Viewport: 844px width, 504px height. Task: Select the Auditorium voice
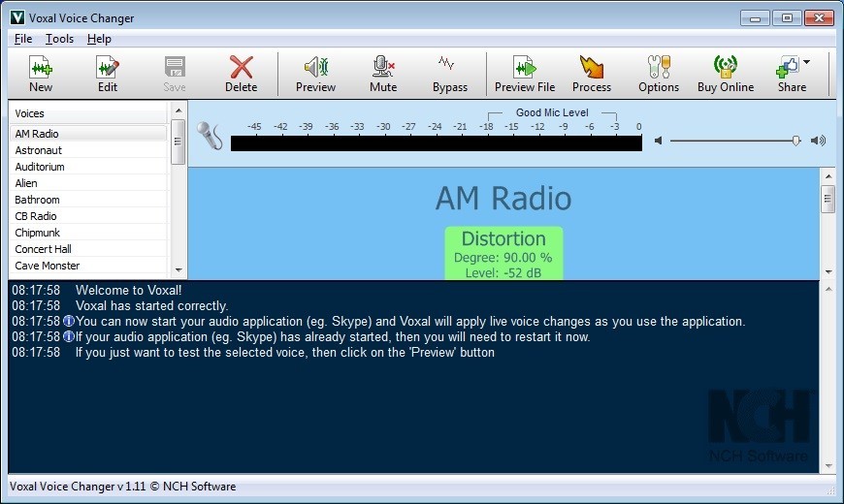click(x=88, y=167)
